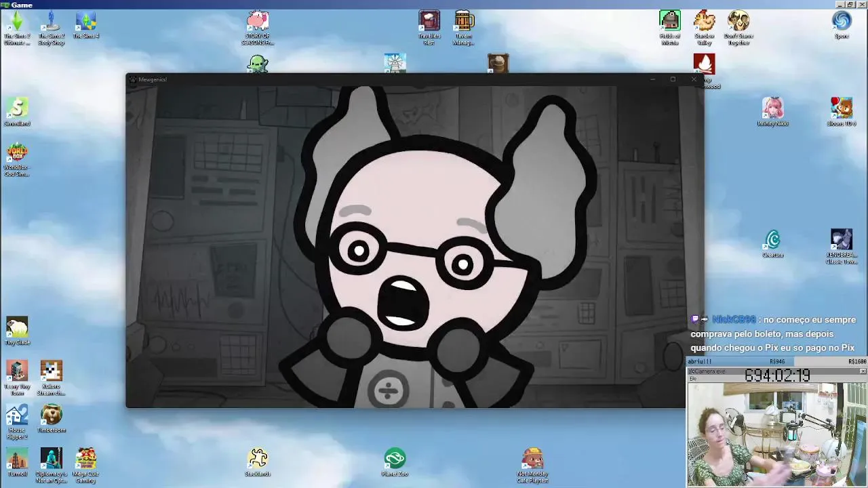The image size is (868, 488).
Task: Open the green blob creature icon
Action: tap(258, 64)
